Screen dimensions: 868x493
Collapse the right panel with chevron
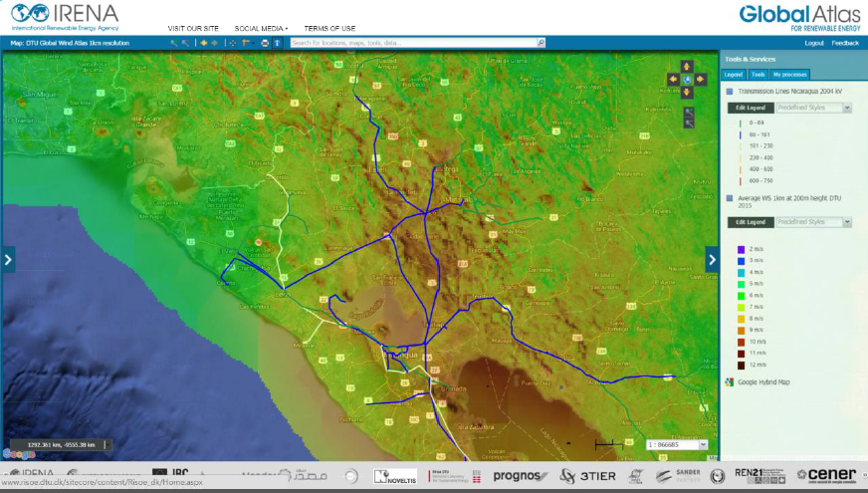[712, 259]
